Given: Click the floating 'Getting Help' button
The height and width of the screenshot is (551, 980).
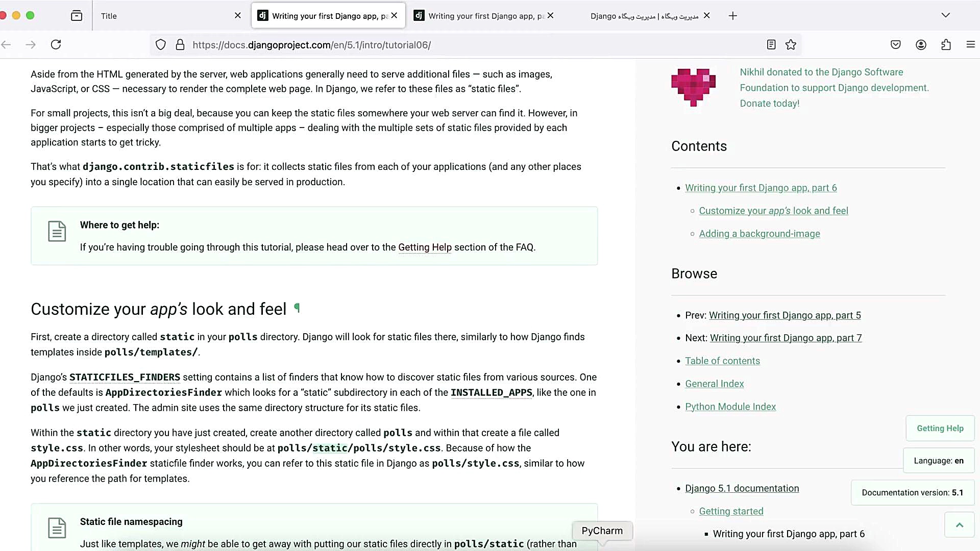Looking at the screenshot, I should (940, 429).
